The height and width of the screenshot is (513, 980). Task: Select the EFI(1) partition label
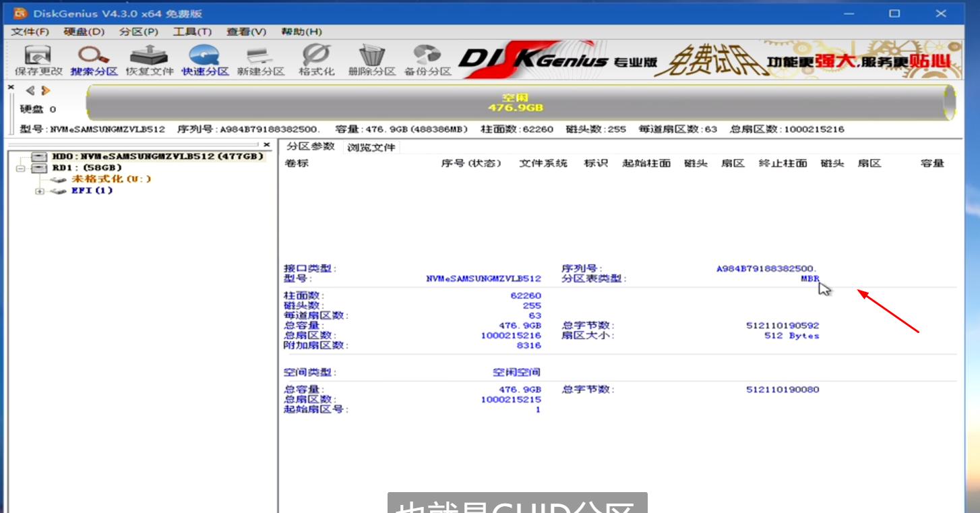92,191
